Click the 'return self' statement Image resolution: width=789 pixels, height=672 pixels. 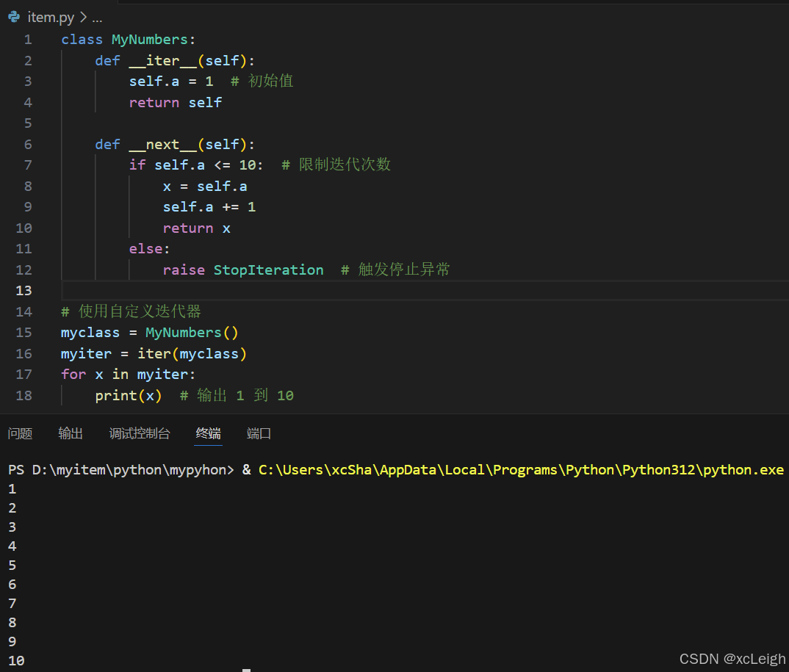(175, 103)
